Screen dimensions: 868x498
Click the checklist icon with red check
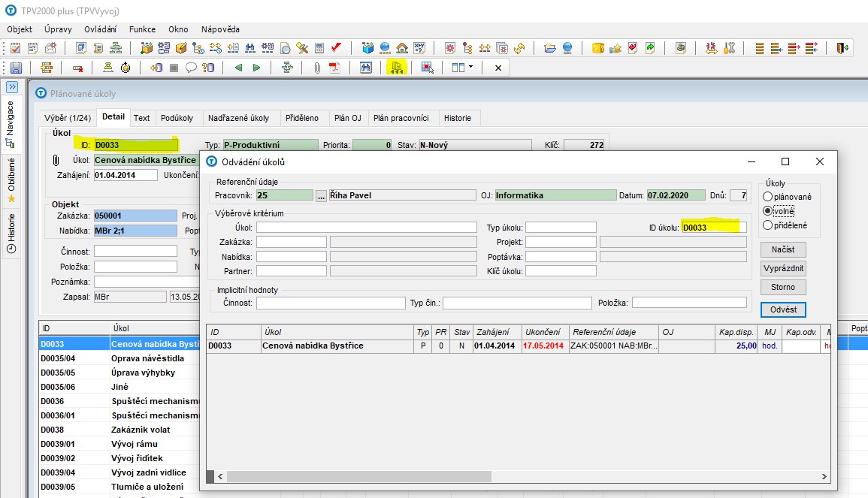coord(16,48)
